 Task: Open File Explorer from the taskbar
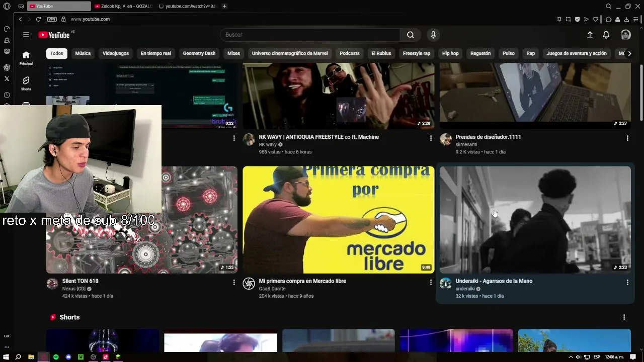pos(31,357)
